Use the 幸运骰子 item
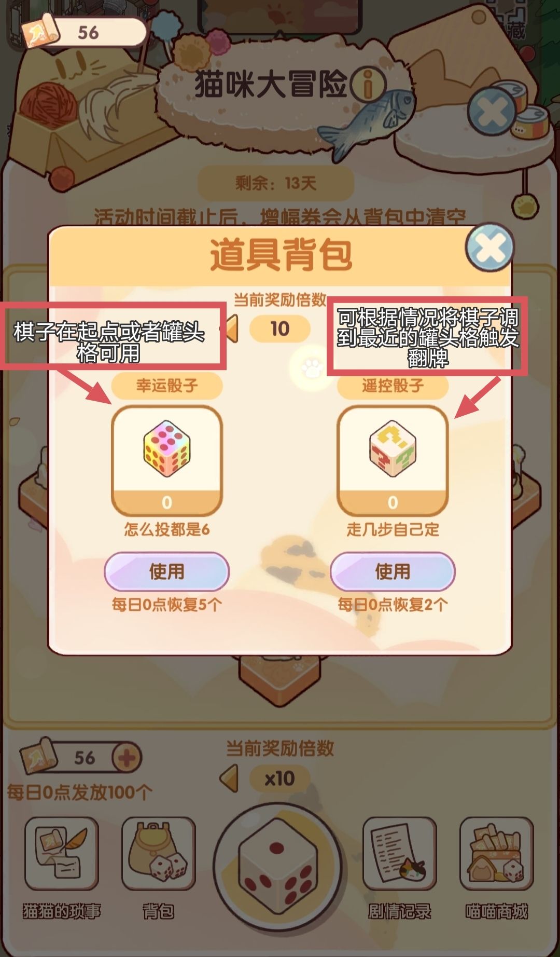 click(167, 571)
